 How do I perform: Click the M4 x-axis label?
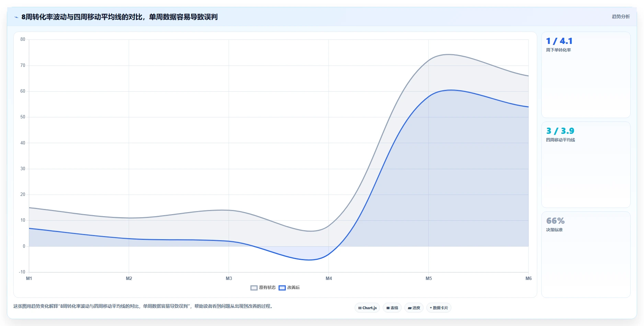click(329, 278)
